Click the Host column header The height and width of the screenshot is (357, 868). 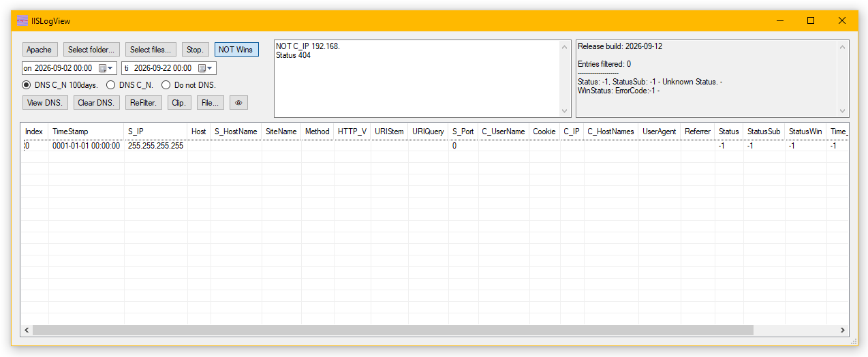point(199,131)
